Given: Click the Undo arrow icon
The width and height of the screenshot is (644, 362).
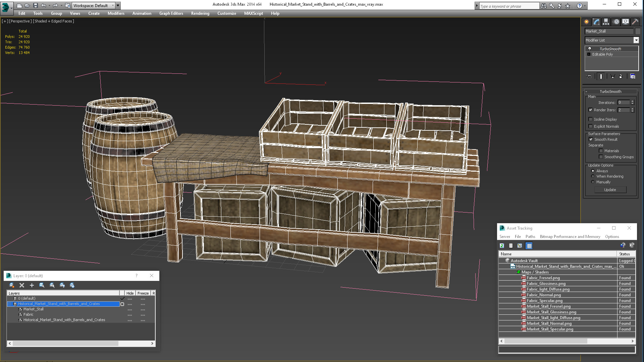Looking at the screenshot, I should tap(43, 5).
